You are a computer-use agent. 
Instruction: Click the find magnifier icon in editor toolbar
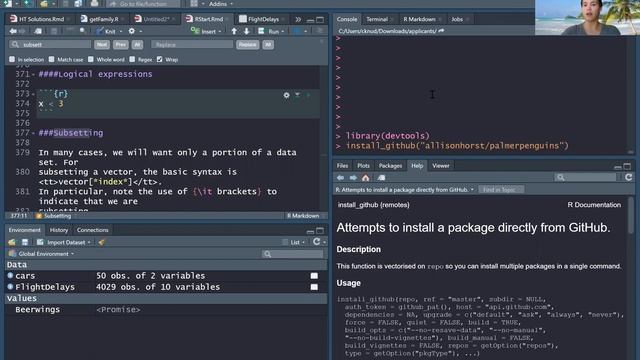(x=83, y=31)
